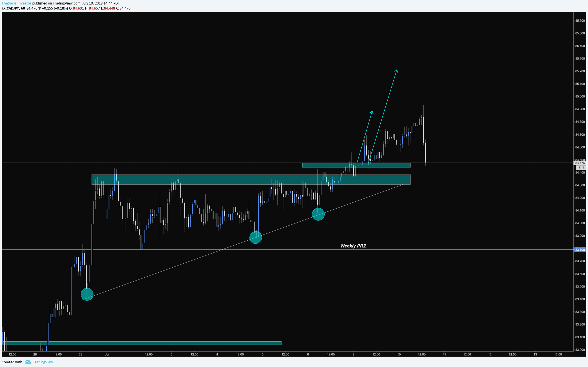Select the close value C:84.476

tap(123, 8)
